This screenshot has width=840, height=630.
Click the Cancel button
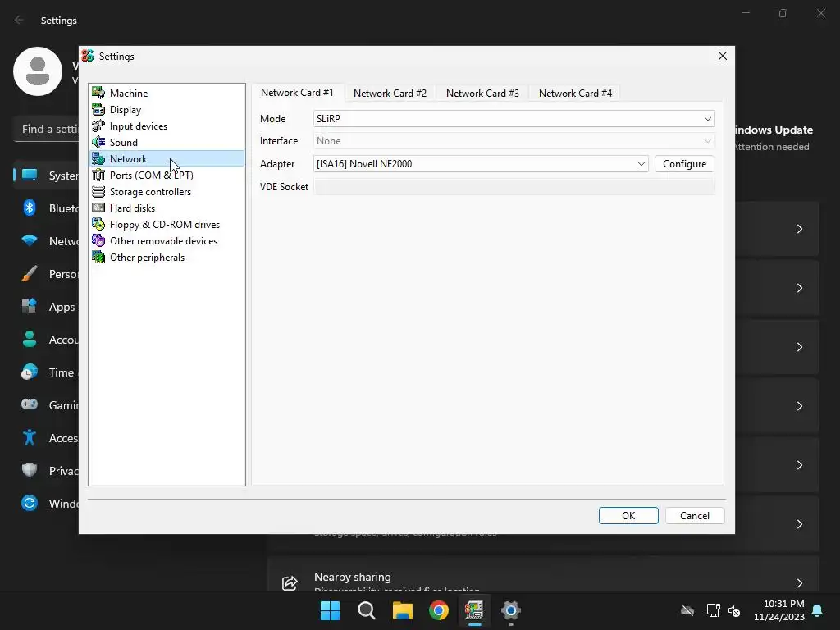[695, 515]
